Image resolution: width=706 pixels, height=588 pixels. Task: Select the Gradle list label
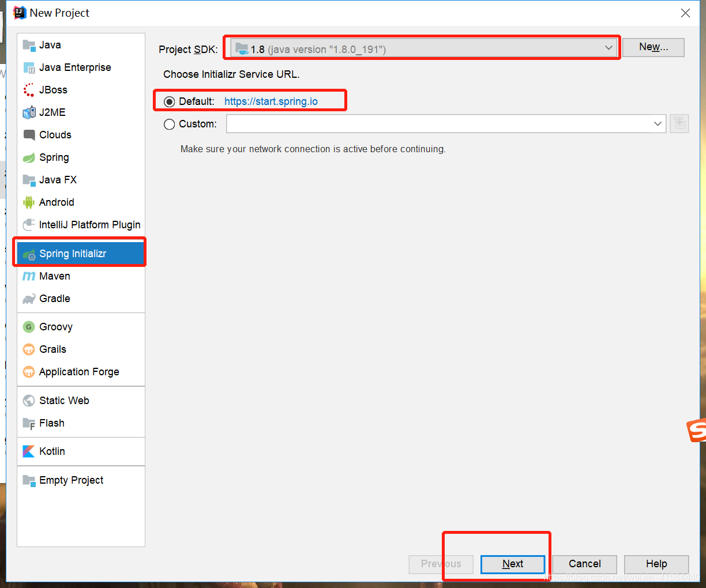[55, 299]
